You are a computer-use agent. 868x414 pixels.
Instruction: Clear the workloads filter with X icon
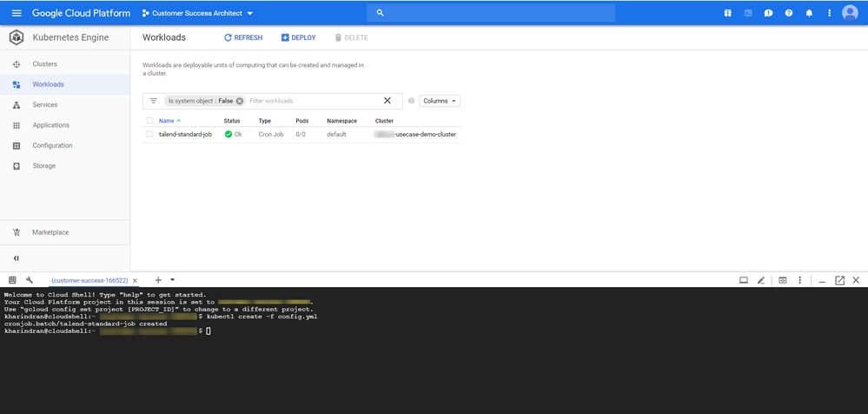[x=388, y=101]
